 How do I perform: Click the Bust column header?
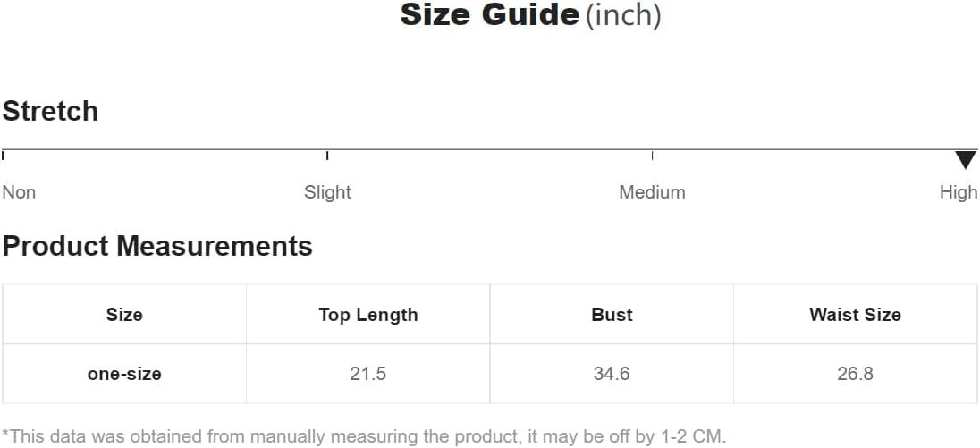pyautogui.click(x=612, y=314)
